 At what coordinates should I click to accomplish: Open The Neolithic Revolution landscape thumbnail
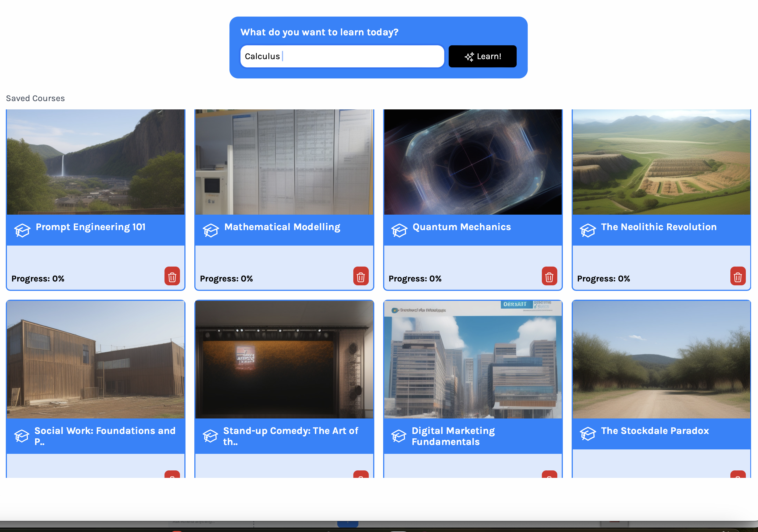click(x=661, y=162)
